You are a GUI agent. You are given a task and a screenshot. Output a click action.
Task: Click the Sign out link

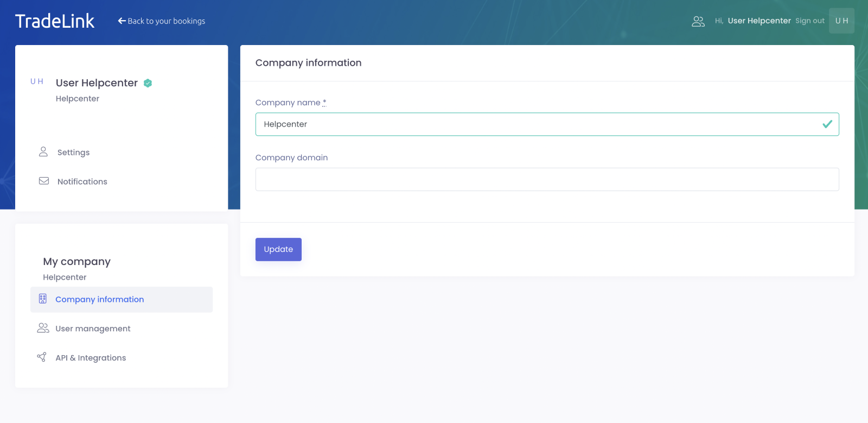[809, 21]
